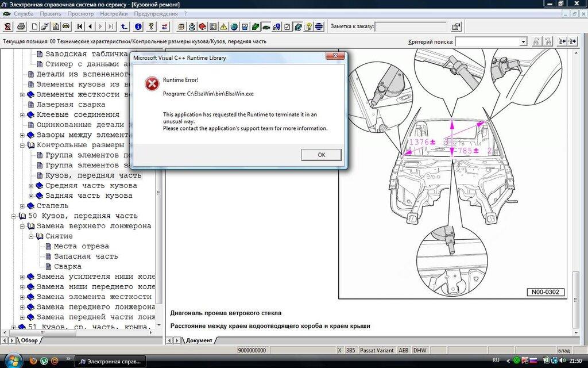The height and width of the screenshot is (368, 588).
Task: Click Passat Variant in the status bar
Action: click(x=377, y=350)
